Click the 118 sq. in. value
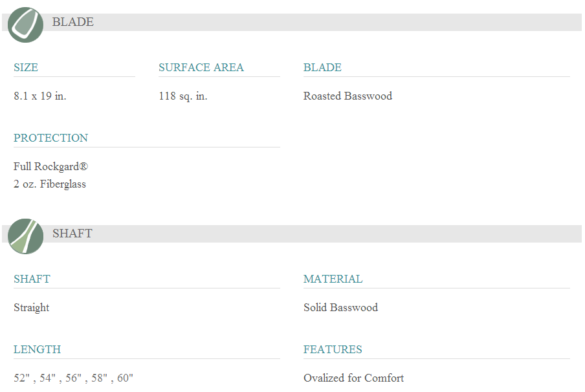The image size is (585, 392). point(182,96)
